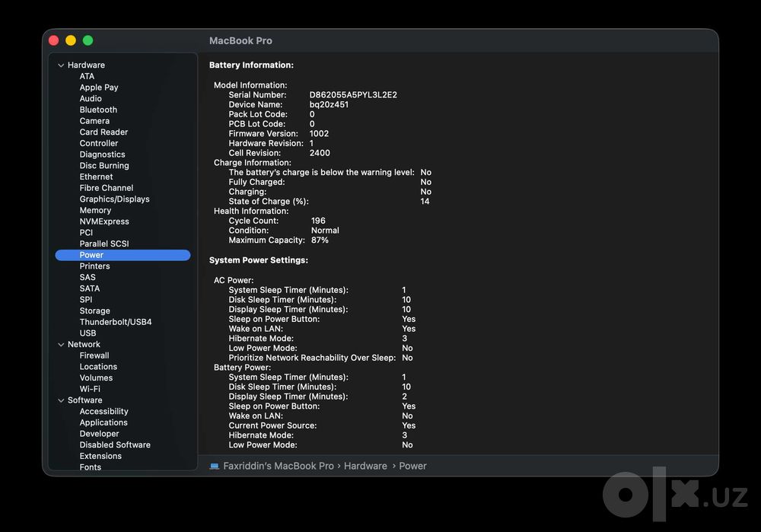Viewport: 761px width, 532px height.
Task: Close the MacBook Pro window
Action: point(54,40)
